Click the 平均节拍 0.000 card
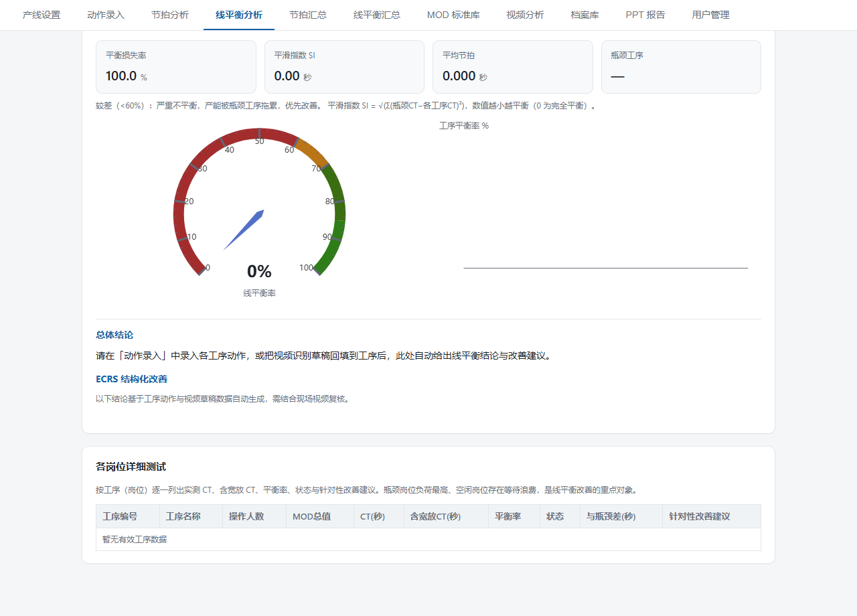 point(513,67)
